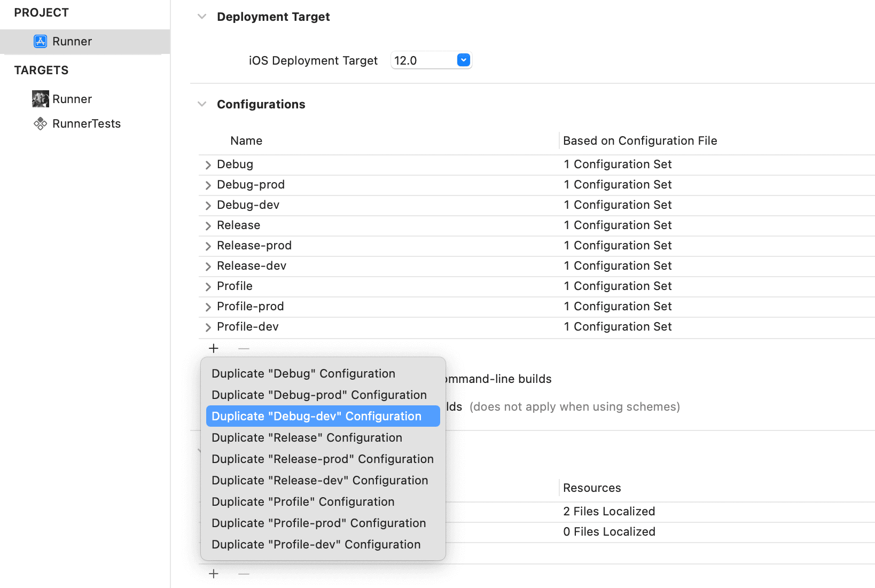
Task: Click Release row's 1 Configuration Set
Action: (618, 225)
